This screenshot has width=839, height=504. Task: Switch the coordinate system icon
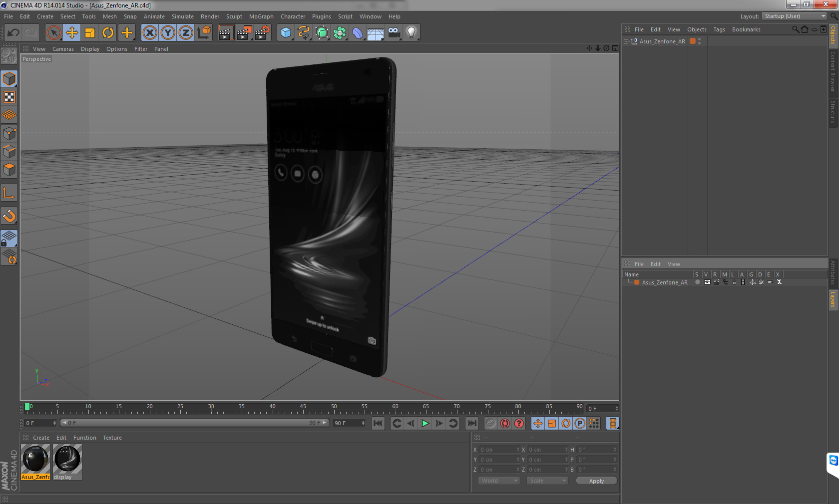tap(204, 33)
